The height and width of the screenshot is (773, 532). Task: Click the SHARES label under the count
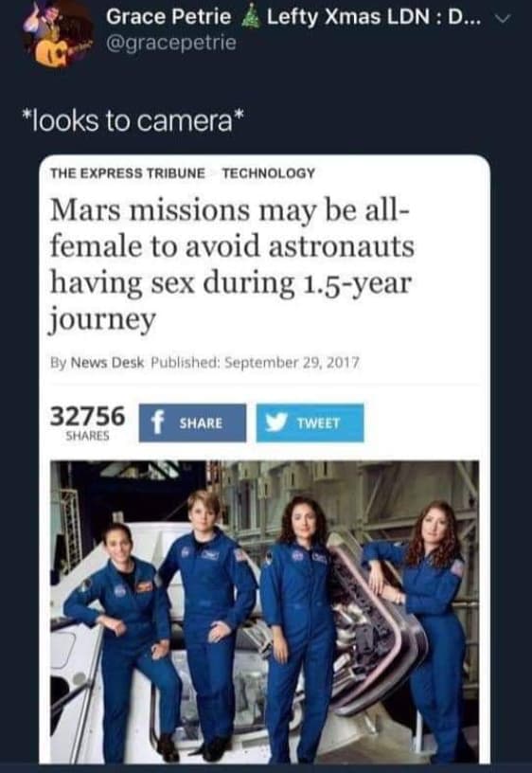(88, 437)
